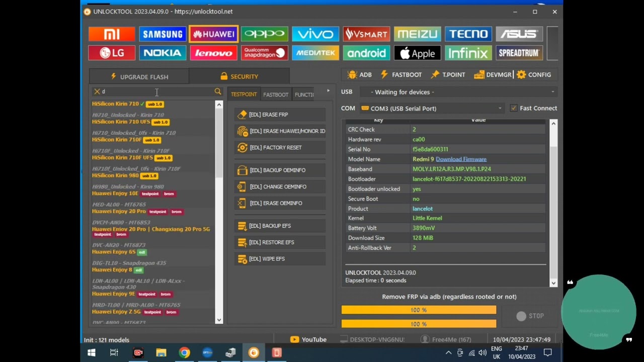This screenshot has width=644, height=362.
Task: Open the T.POINT toolbar option
Action: 448,74
